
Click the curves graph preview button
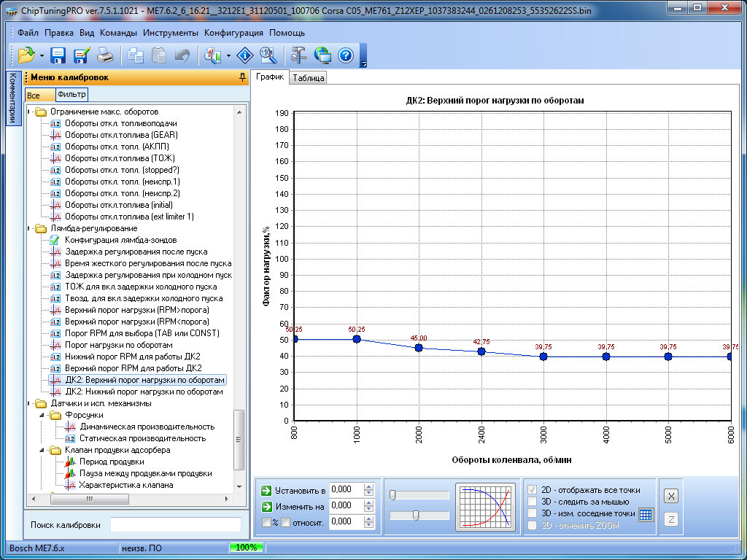pyautogui.click(x=484, y=506)
